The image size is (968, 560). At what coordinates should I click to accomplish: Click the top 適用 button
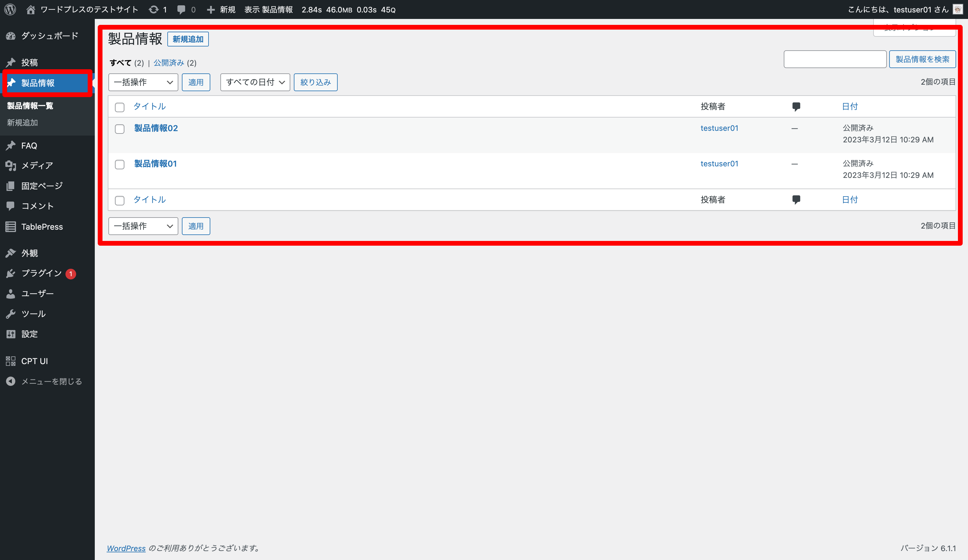[x=196, y=82]
